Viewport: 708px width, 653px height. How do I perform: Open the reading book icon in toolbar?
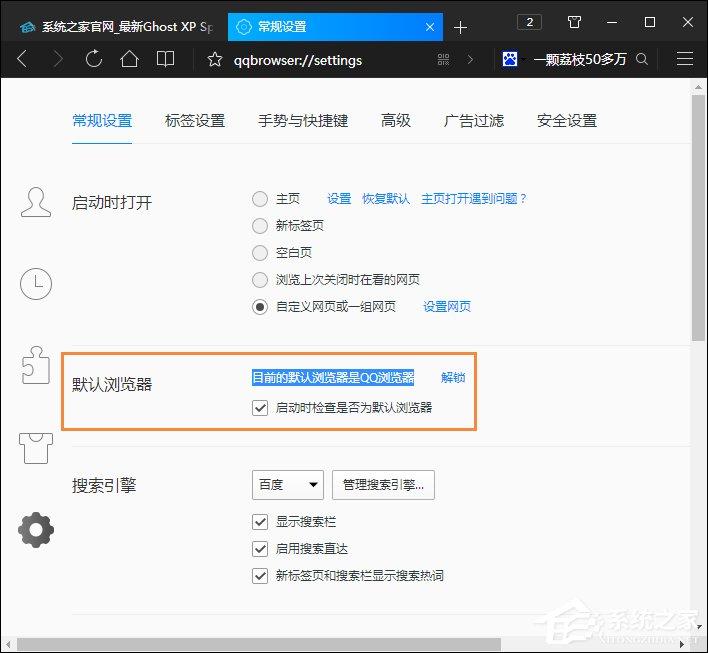pos(165,59)
